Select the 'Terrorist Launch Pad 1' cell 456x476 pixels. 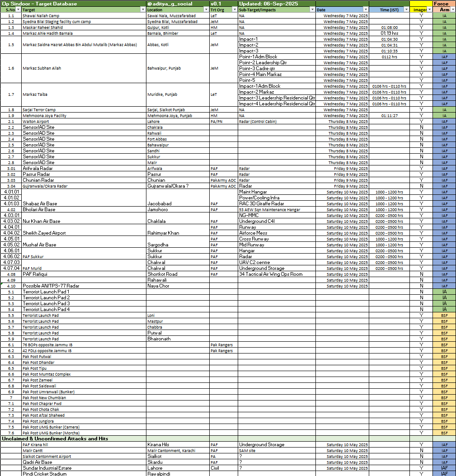point(84,292)
